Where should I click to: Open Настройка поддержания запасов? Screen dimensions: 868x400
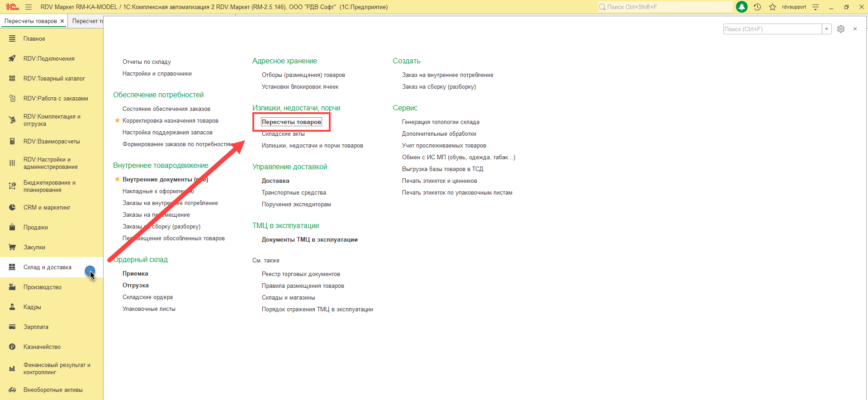[x=167, y=133]
